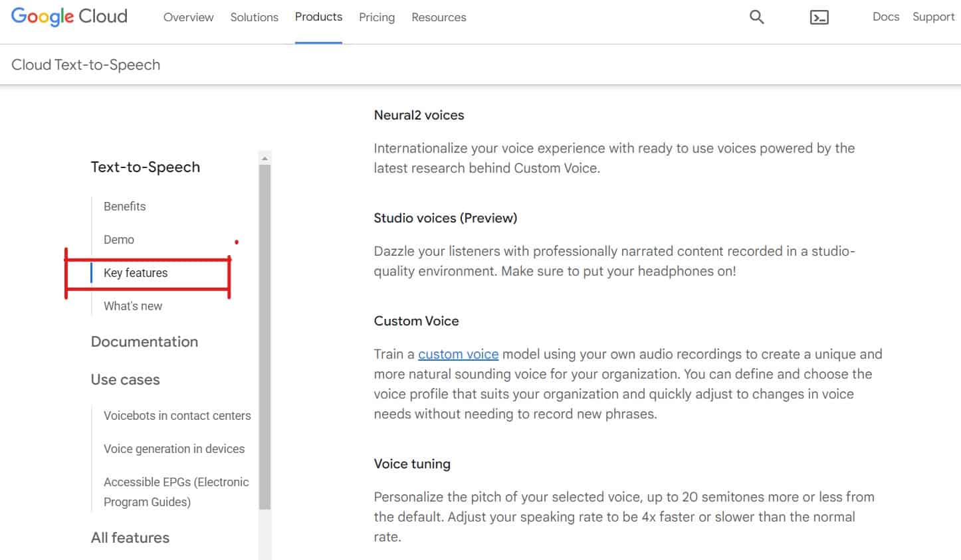Follow the custom voice hyperlink
This screenshot has width=961, height=560.
458,354
